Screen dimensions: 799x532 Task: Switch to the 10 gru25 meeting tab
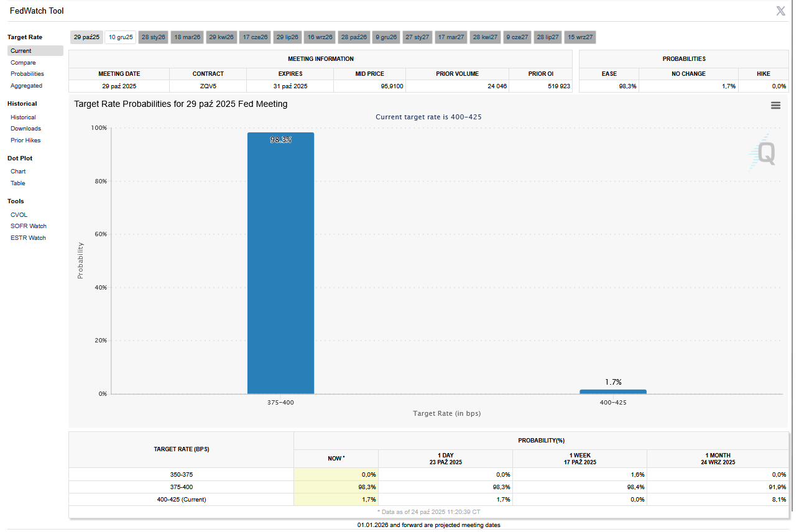point(121,37)
